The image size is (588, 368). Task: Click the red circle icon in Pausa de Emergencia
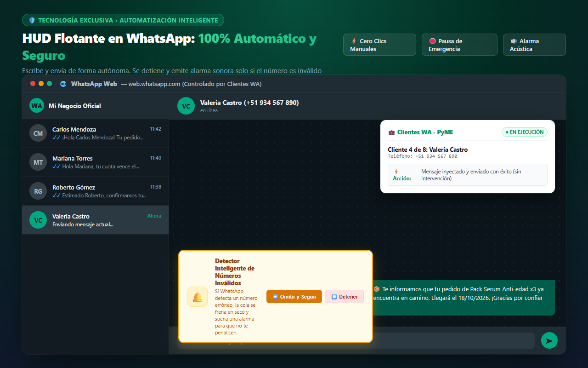coord(432,41)
